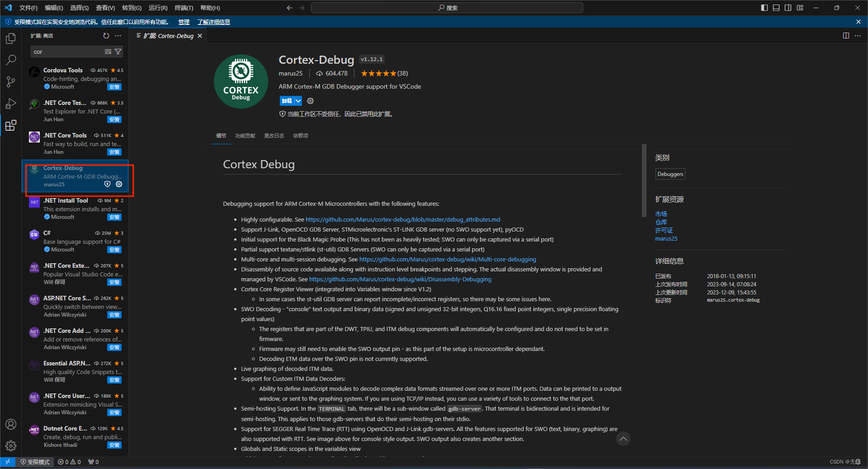This screenshot has width=868, height=469.
Task: Open the more actions menu in Extensions panel
Action: 118,36
